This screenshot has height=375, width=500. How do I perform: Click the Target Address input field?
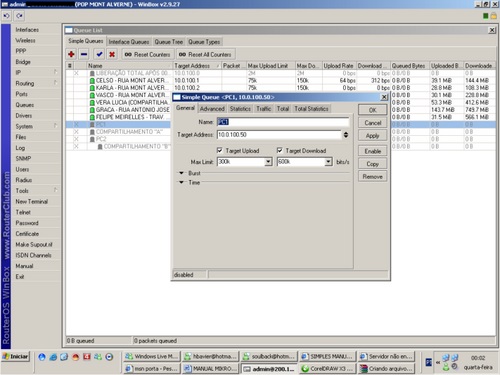(x=279, y=135)
